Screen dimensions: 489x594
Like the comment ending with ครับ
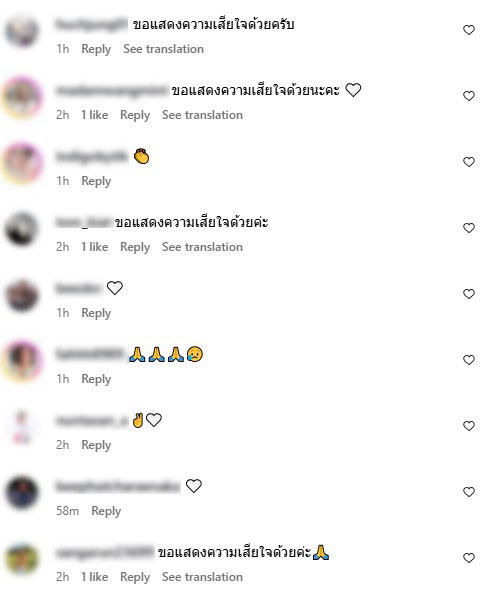click(x=469, y=30)
